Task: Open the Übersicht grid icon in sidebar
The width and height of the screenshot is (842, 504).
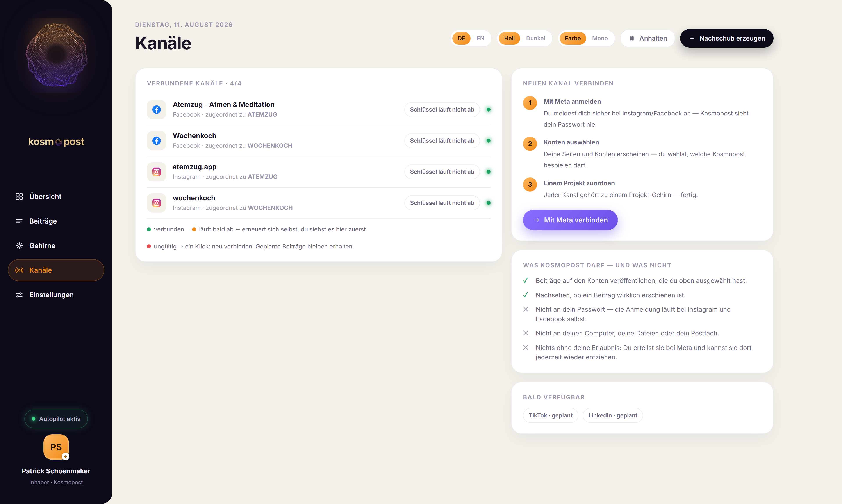Action: pos(19,197)
